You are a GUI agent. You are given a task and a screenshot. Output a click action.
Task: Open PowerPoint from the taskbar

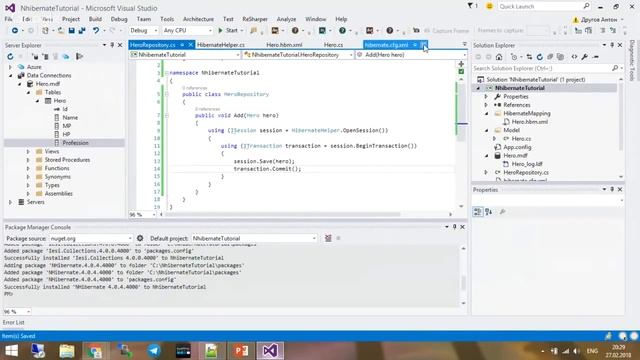[242, 351]
